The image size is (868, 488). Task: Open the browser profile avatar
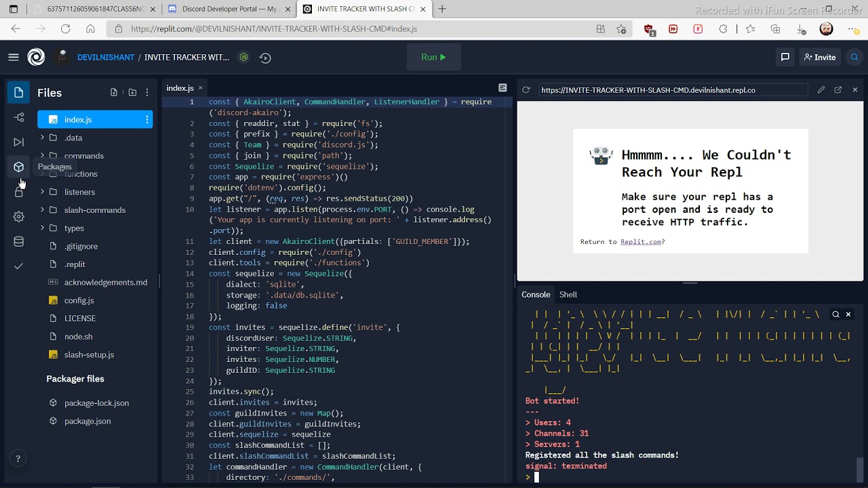(x=826, y=29)
